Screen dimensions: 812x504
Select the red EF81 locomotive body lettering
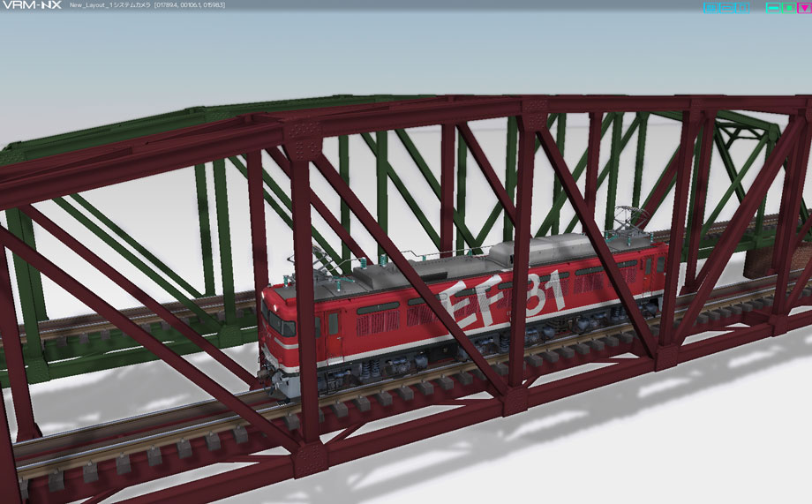(501, 299)
